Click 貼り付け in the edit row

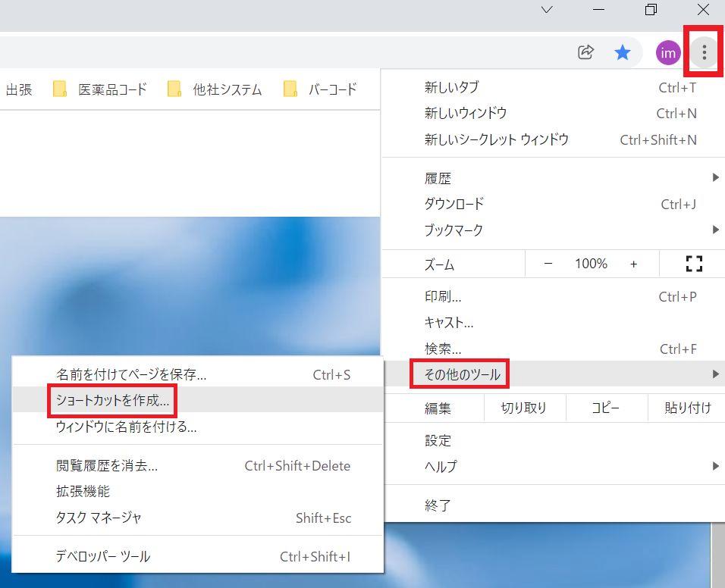tap(687, 408)
